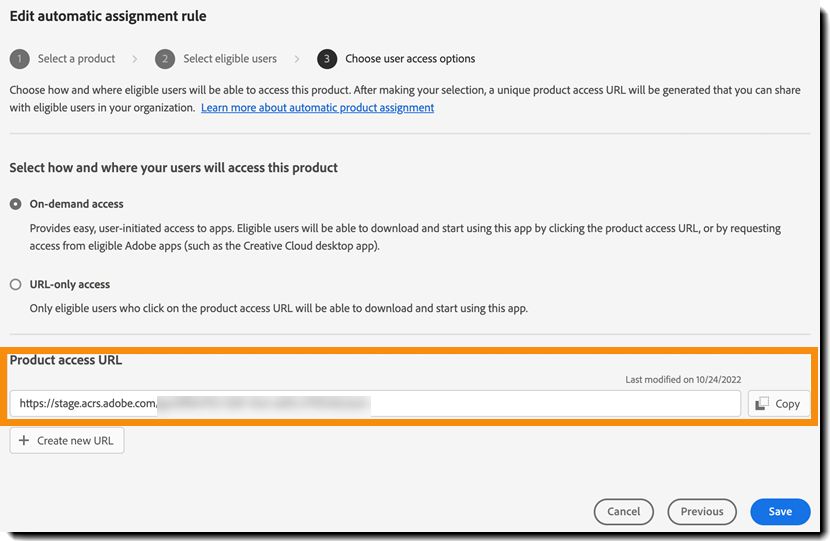Click the copy icon beside the URL
This screenshot has height=541, width=830.
coord(762,403)
